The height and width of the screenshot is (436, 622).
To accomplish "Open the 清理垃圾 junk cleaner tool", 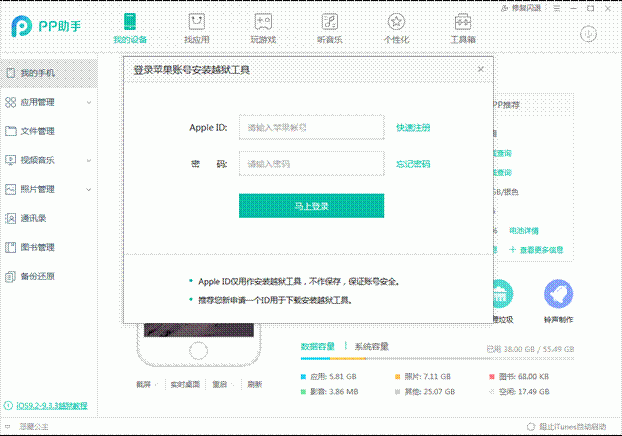I will [x=503, y=302].
